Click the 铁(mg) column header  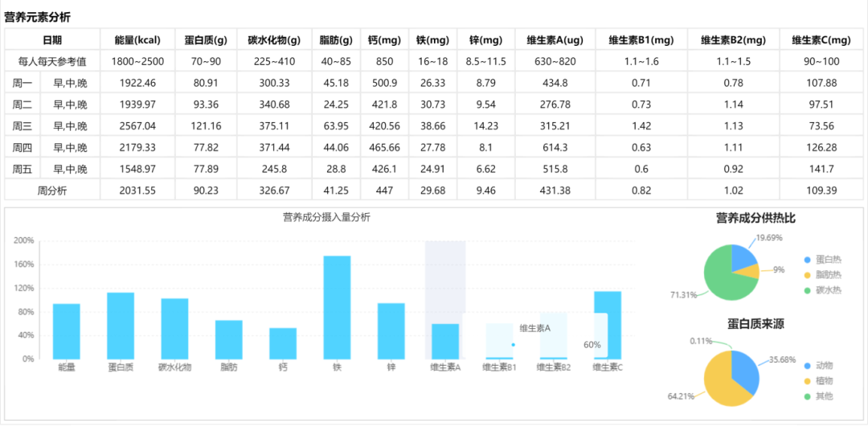click(433, 40)
